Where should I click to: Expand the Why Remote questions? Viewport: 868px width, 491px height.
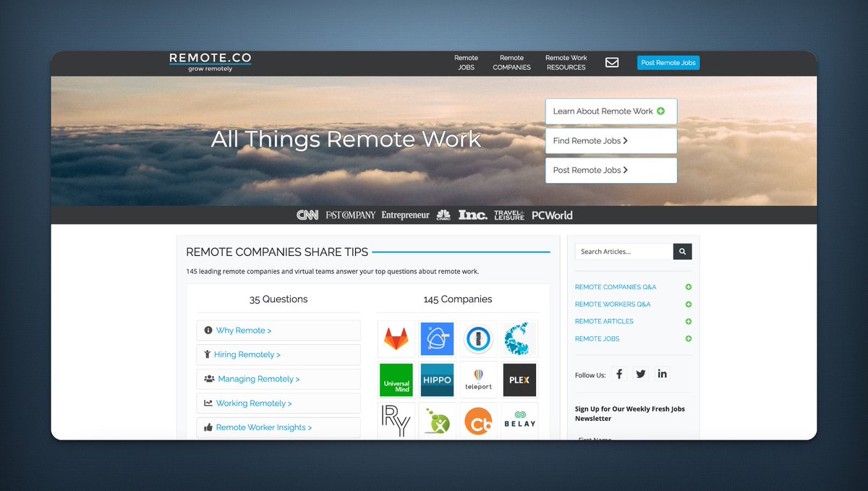(278, 330)
